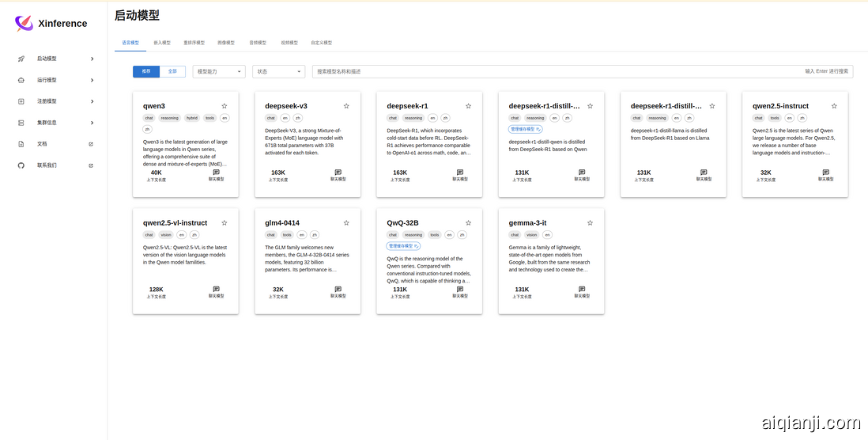868x440 pixels.
Task: Click the Xinference logo
Action: (25, 23)
